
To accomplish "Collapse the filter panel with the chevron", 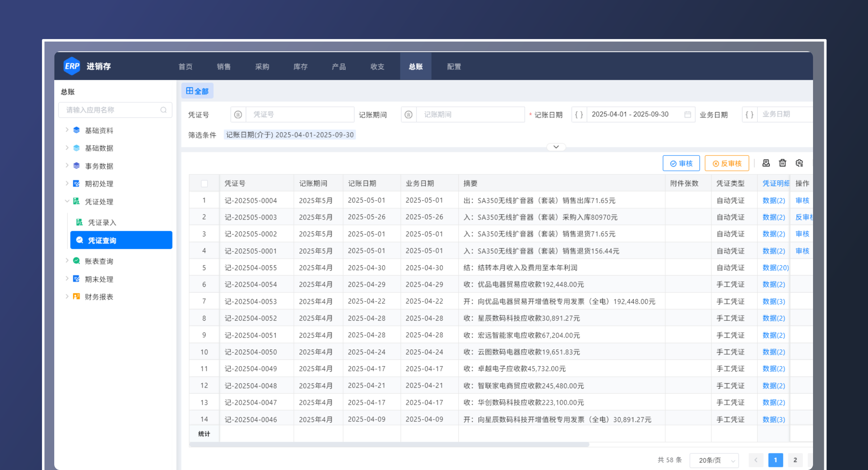I will (x=556, y=147).
